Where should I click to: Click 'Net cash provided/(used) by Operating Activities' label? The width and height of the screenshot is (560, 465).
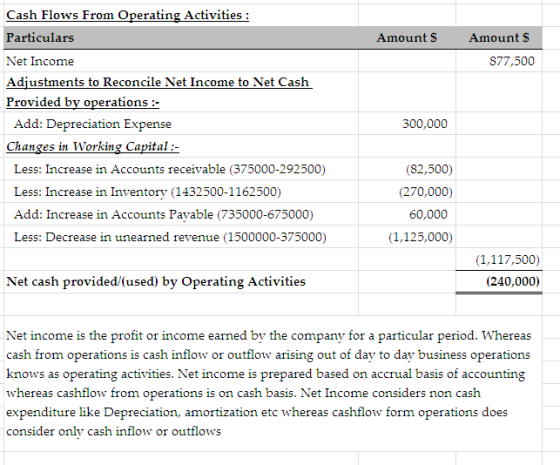coord(156,281)
